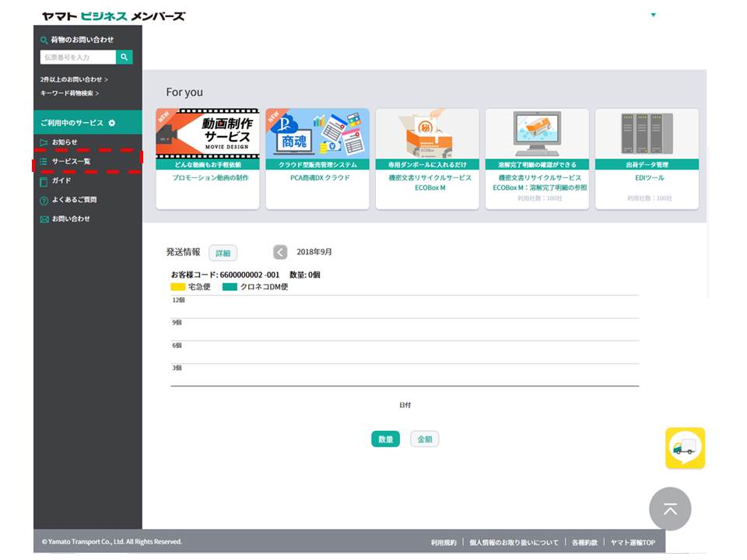
Task: Open ガイド in the sidebar menu
Action: [61, 180]
